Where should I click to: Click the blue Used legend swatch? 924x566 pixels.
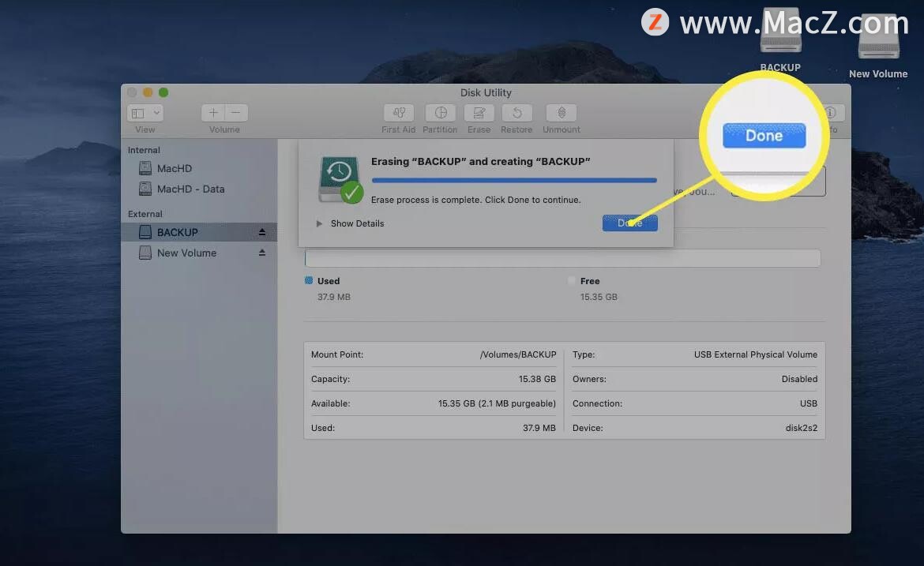point(309,280)
